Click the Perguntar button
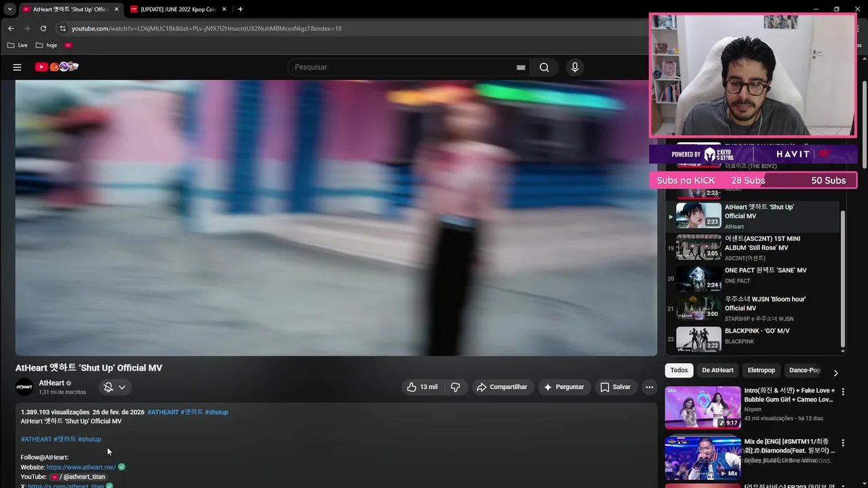The height and width of the screenshot is (488, 868). (564, 387)
